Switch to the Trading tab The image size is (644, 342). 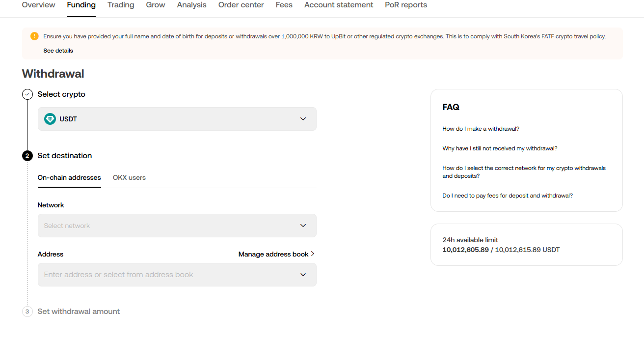click(x=121, y=5)
